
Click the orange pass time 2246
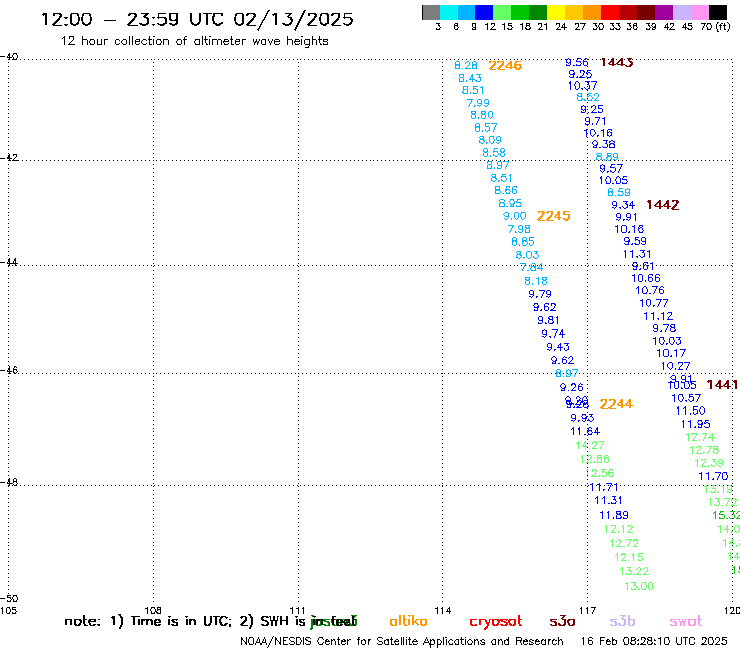point(505,66)
